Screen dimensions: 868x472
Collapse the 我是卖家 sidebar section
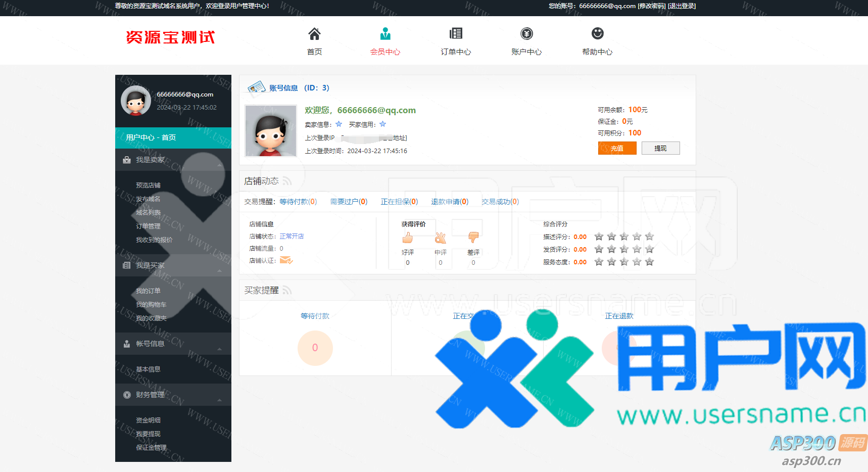pos(220,165)
